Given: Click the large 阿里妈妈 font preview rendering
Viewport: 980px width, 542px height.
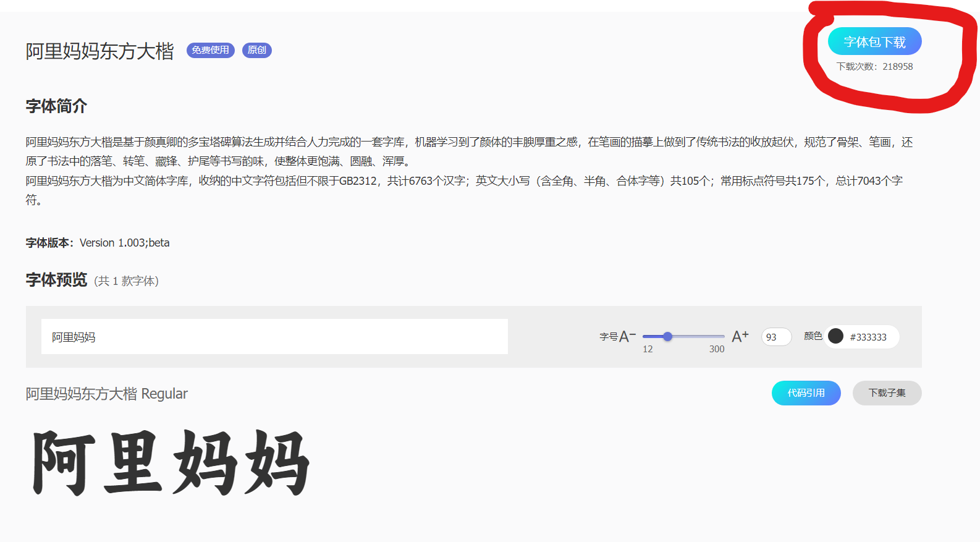Looking at the screenshot, I should [171, 463].
